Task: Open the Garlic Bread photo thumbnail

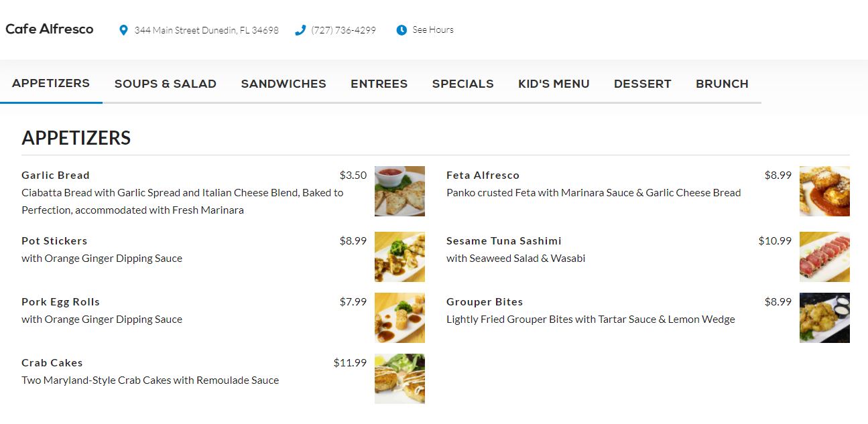Action: click(x=399, y=192)
